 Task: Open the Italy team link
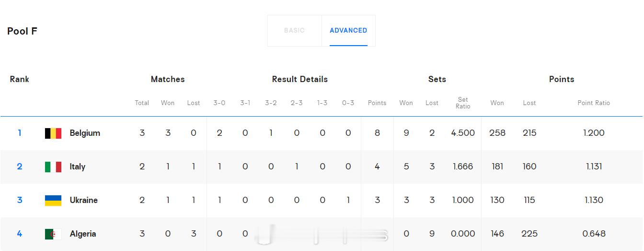77,167
